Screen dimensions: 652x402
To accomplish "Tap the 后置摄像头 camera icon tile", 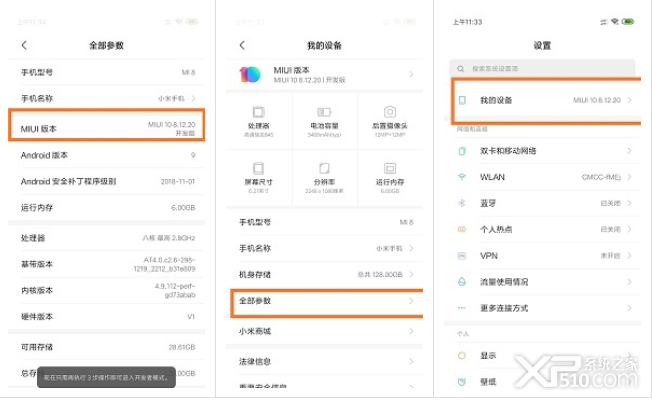I will [390, 112].
